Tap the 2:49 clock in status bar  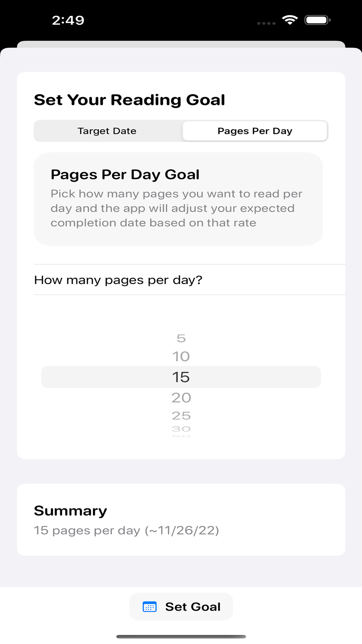[x=68, y=20]
